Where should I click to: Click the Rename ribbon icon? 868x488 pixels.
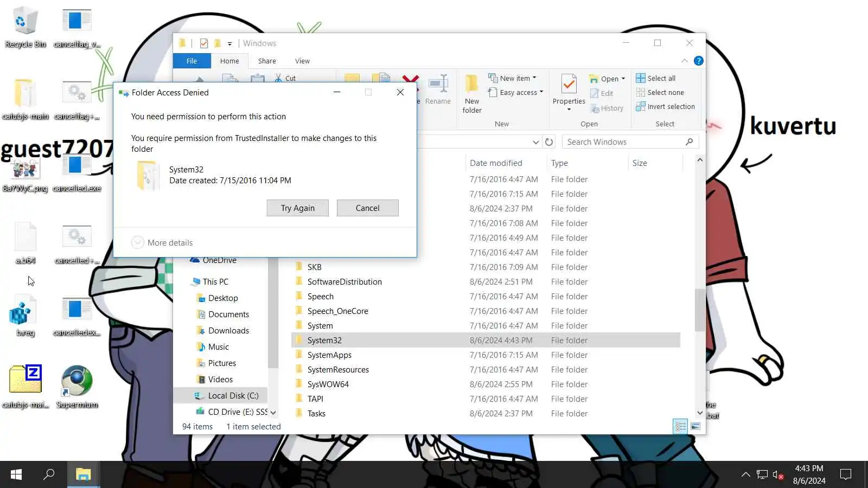438,89
